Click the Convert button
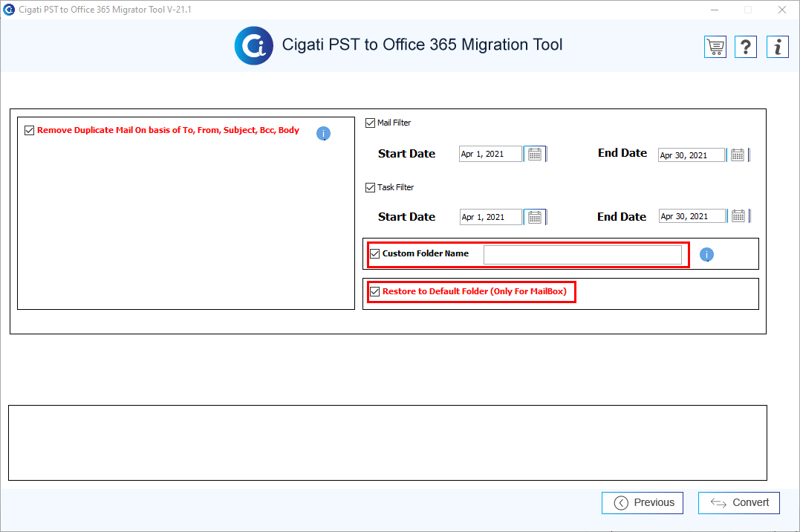The height and width of the screenshot is (532, 800). (x=739, y=503)
